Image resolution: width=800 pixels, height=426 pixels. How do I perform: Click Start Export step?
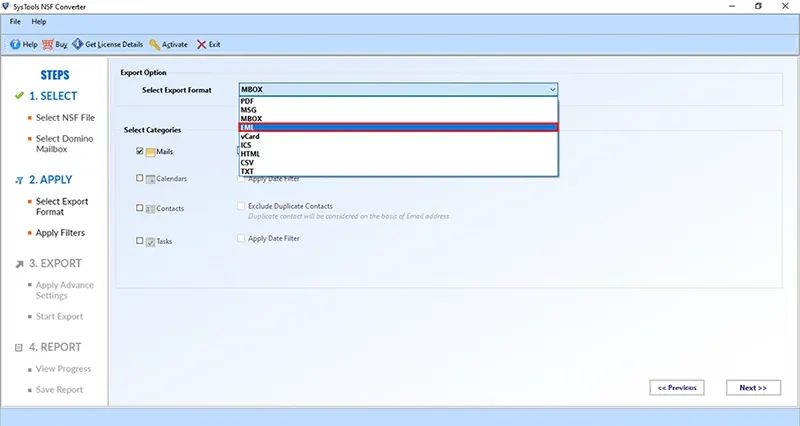pos(59,317)
